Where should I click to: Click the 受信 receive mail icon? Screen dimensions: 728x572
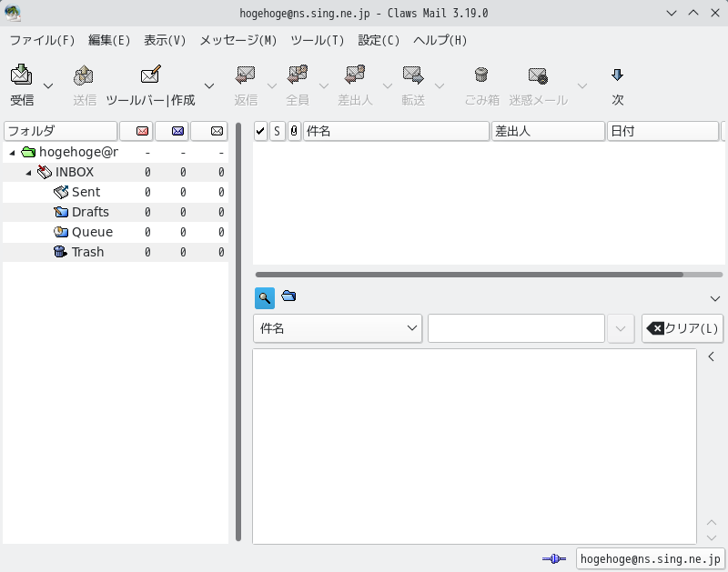click(21, 75)
